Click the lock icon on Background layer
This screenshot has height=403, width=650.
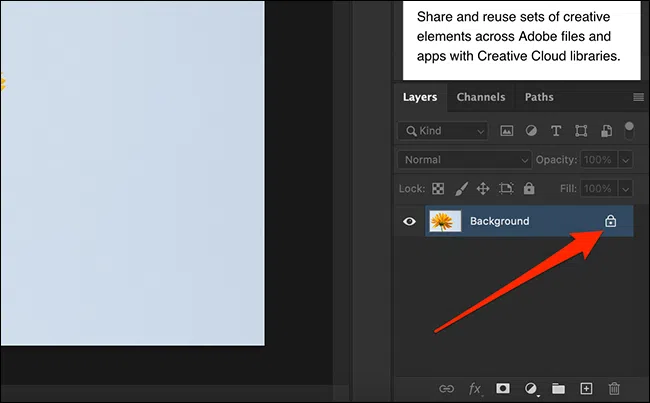610,221
